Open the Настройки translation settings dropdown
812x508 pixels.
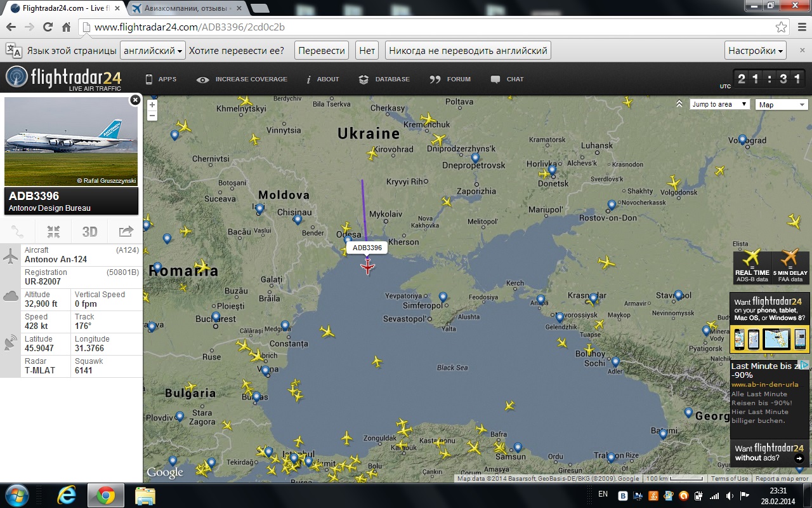(x=756, y=51)
